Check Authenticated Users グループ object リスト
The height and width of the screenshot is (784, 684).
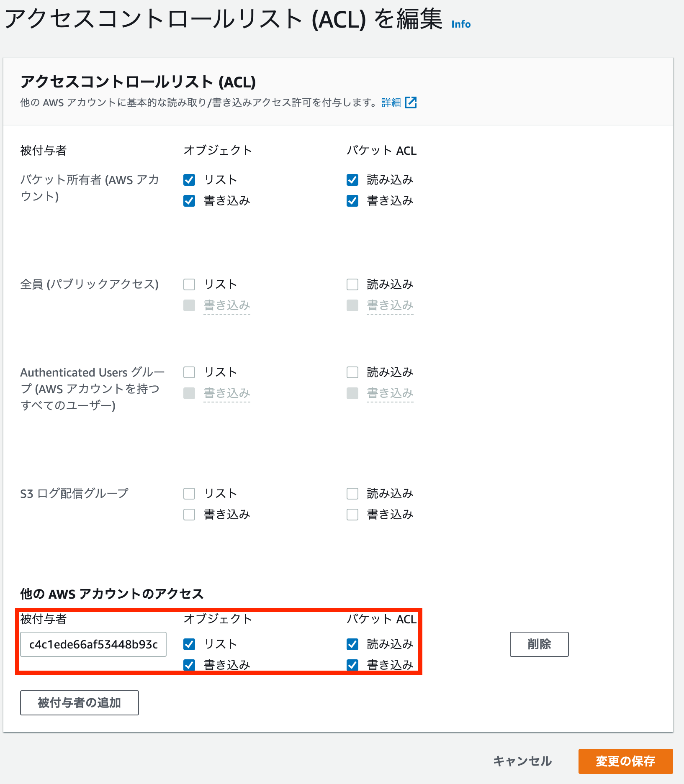coord(189,372)
